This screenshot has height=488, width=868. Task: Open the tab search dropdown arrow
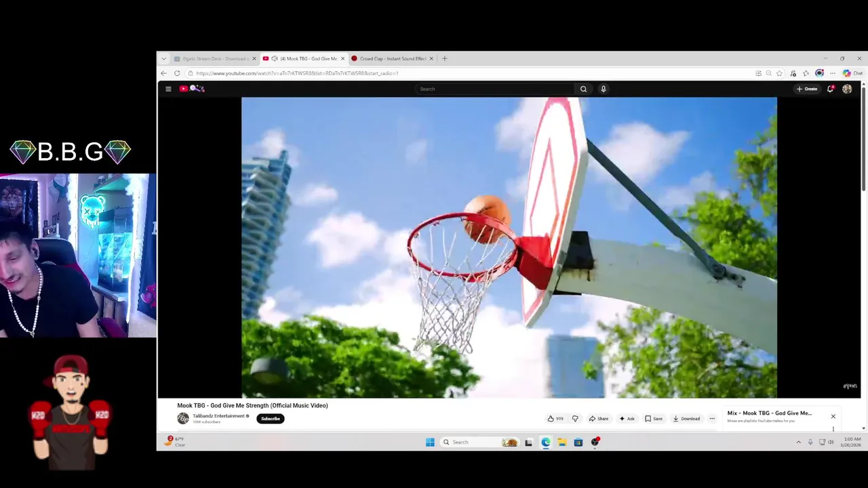(163, 58)
